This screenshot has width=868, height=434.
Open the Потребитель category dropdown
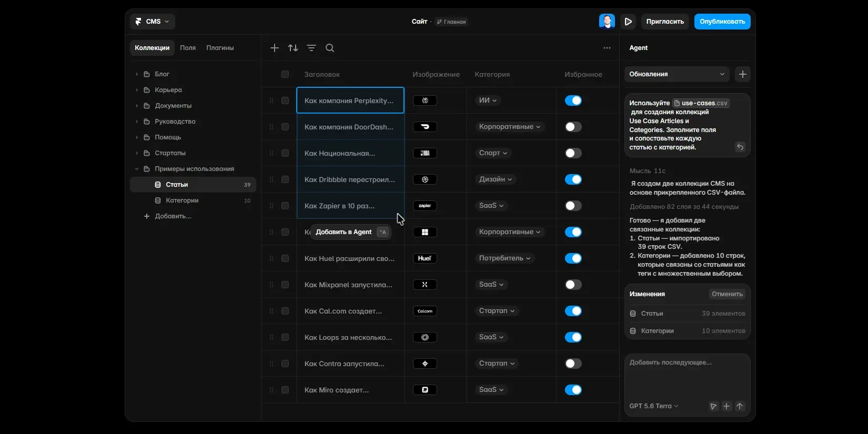coord(504,258)
